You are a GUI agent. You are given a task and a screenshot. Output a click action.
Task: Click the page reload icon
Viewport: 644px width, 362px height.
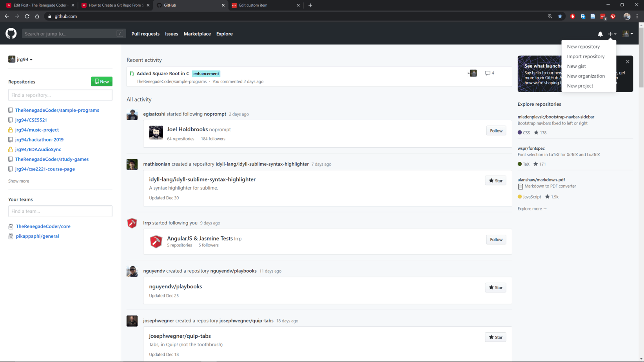pyautogui.click(x=27, y=16)
